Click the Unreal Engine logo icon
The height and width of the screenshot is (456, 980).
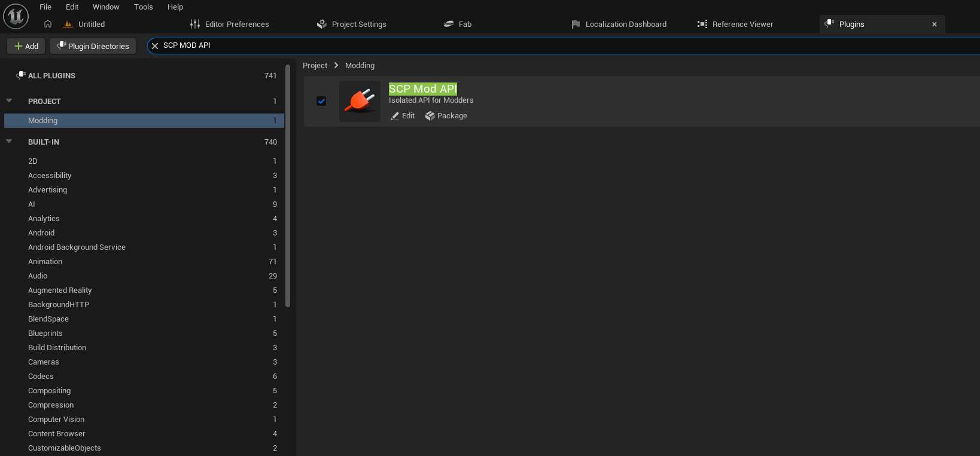(x=16, y=16)
